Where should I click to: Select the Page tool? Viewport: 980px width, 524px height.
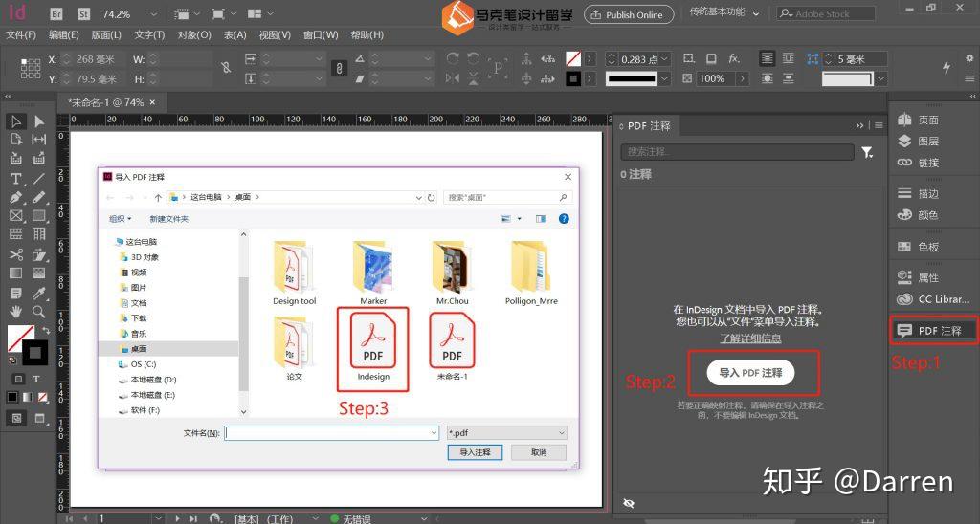click(16, 140)
